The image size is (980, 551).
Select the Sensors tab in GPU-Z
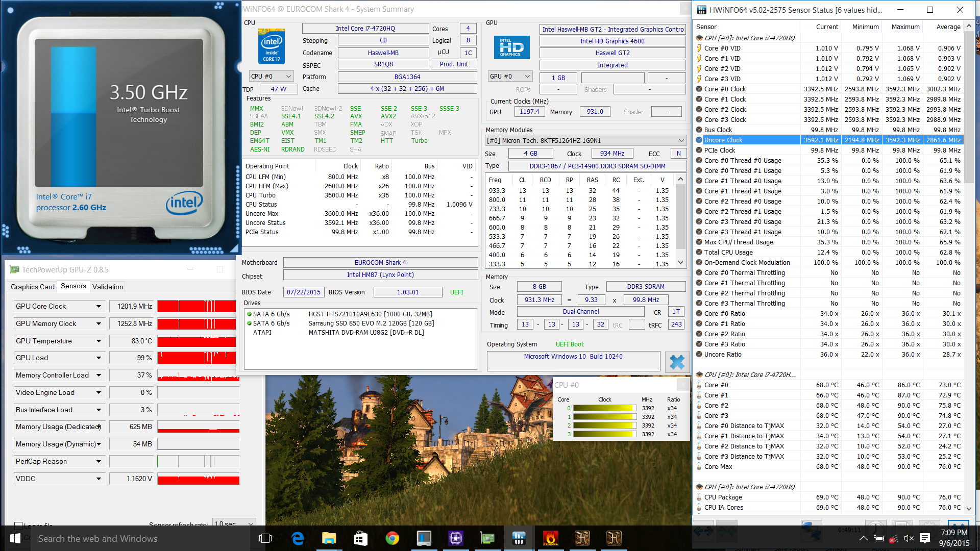pyautogui.click(x=73, y=286)
